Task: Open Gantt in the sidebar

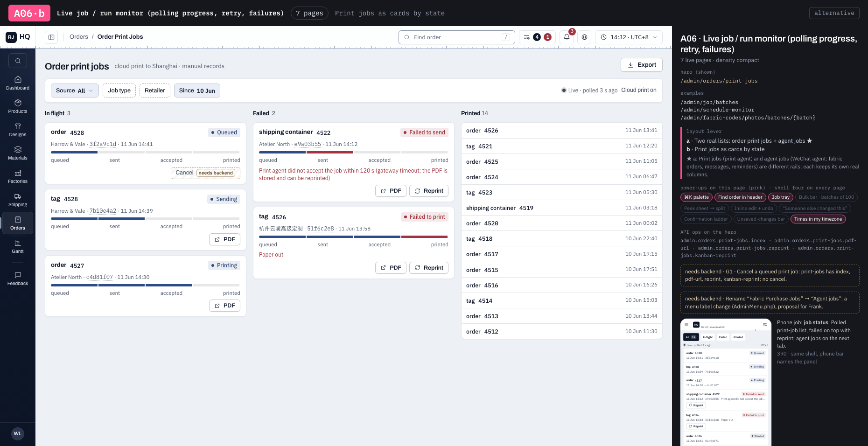Action: 18,246
